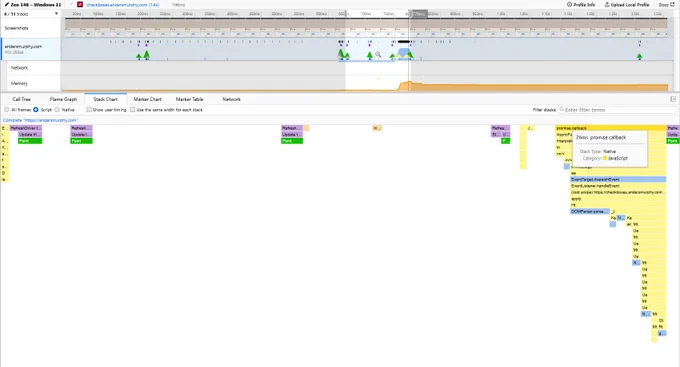Switch to the Flame Graph tab

pos(63,99)
